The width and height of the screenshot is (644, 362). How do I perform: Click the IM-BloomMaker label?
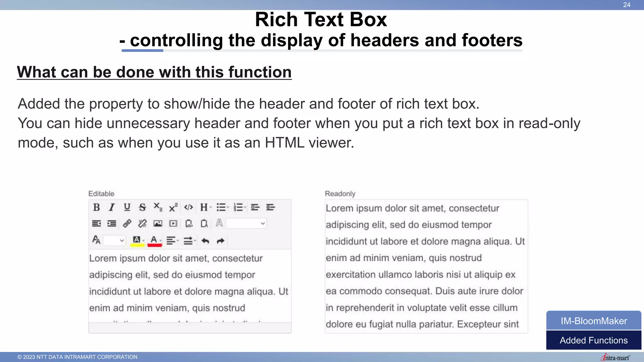[x=594, y=321]
